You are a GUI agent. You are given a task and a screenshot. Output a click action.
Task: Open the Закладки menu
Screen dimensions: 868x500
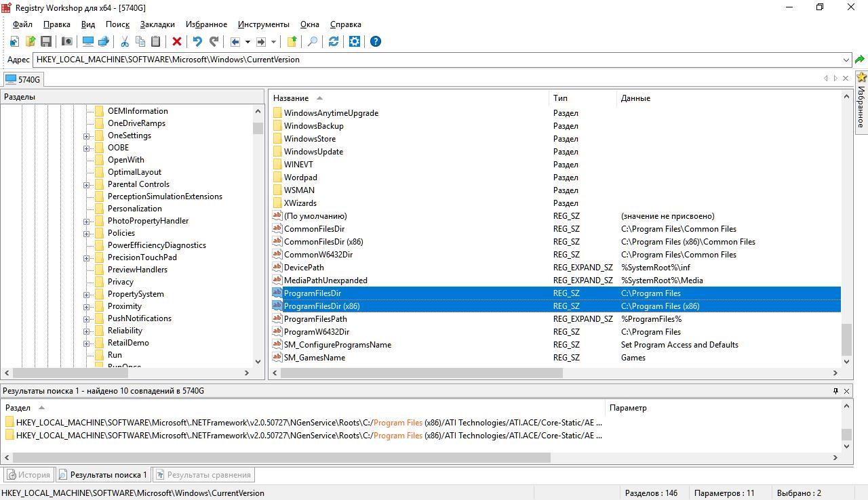[157, 24]
